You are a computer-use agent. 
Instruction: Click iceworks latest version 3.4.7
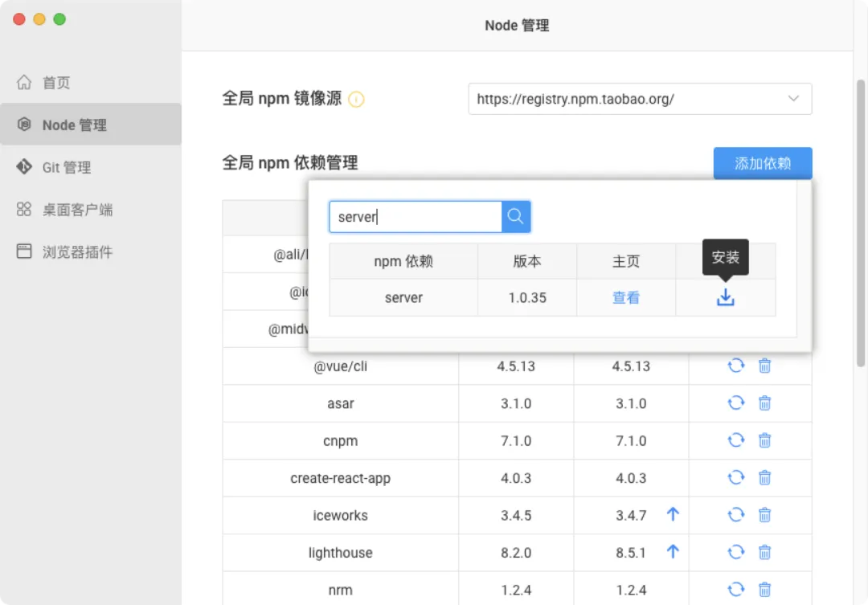[631, 515]
